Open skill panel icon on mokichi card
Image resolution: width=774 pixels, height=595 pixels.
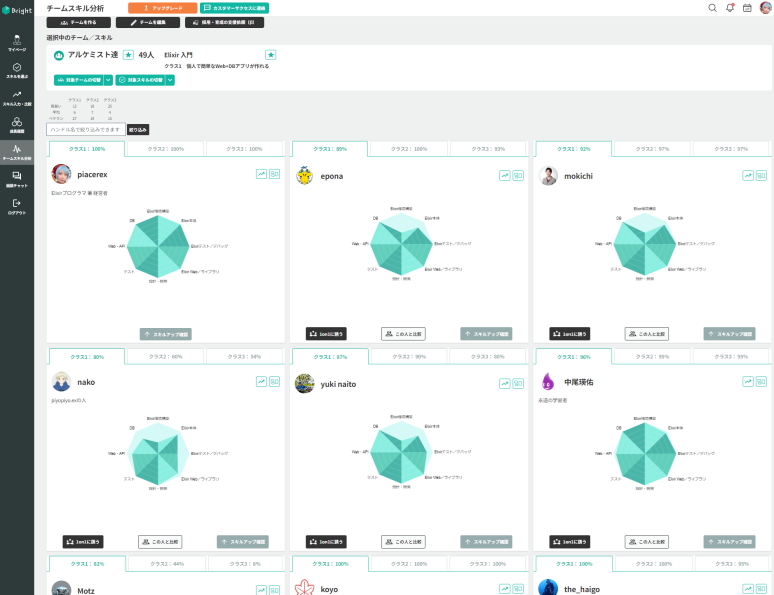tap(761, 175)
